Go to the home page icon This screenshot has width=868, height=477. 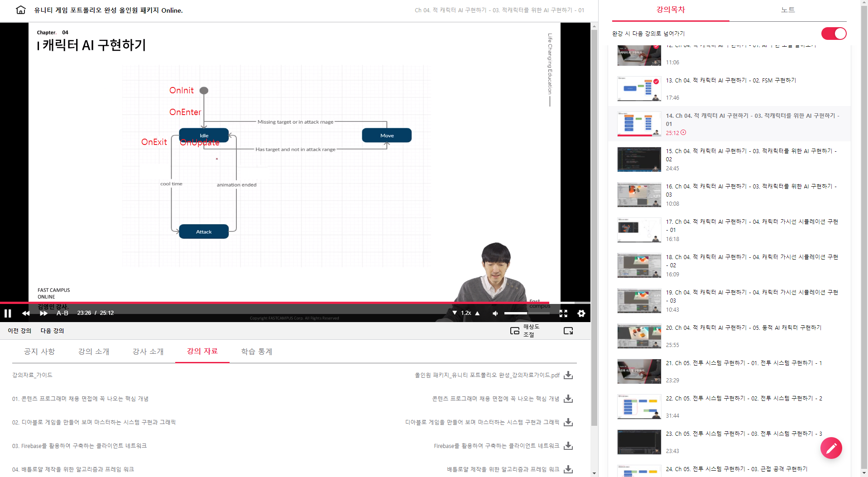click(x=21, y=10)
